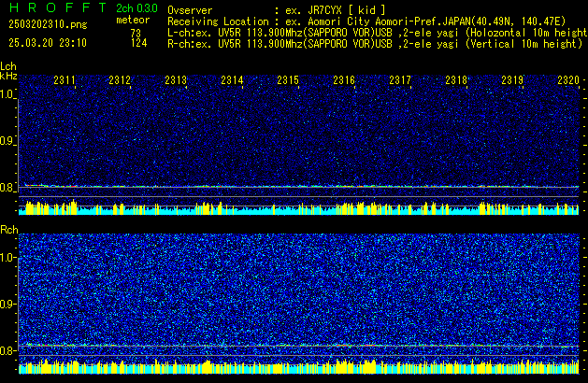Image resolution: width=588 pixels, height=383 pixels.
Task: Select the 2319 time marker
Action: coord(512,80)
